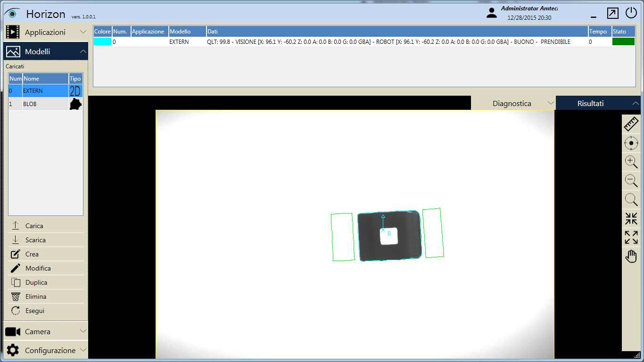644x362 pixels.
Task: Click the window resize grip corner
Action: [x=637, y=355]
